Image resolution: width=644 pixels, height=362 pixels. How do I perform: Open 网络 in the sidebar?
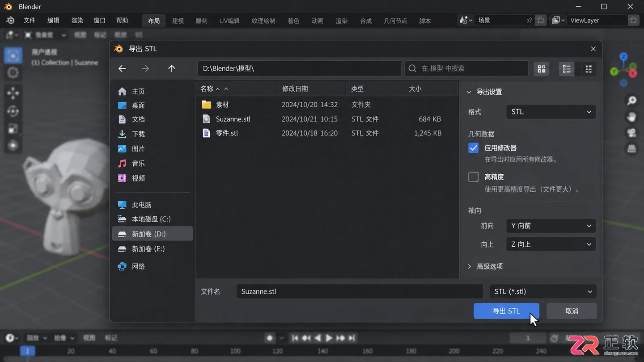point(152,266)
